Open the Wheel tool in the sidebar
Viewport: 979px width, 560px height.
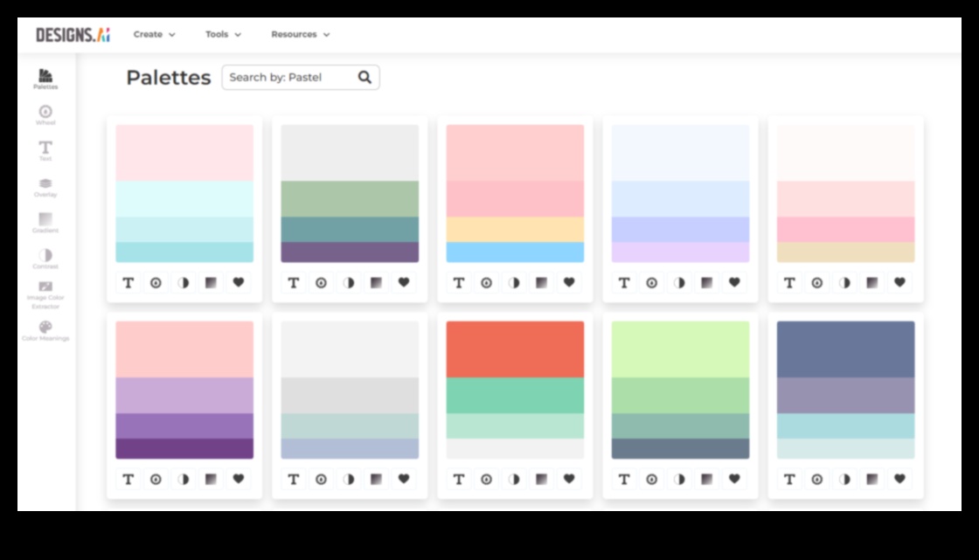[x=45, y=114]
